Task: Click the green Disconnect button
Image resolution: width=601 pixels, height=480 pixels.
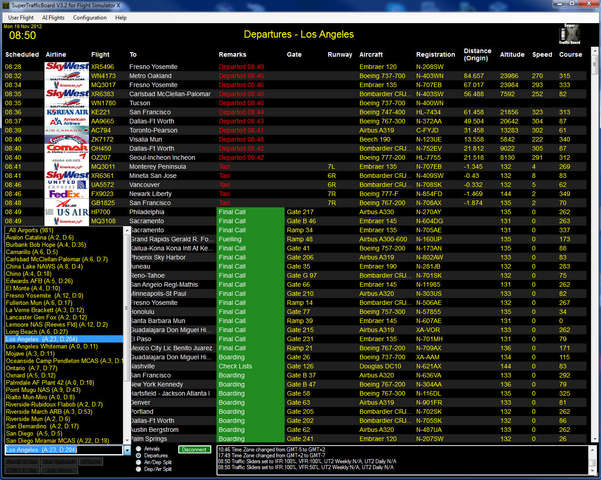Action: coord(194,449)
